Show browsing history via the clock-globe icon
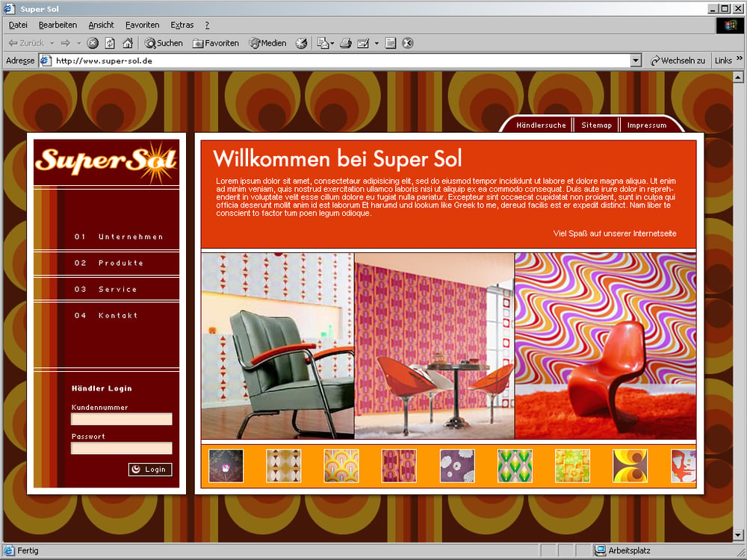The image size is (747, 560). tap(301, 43)
